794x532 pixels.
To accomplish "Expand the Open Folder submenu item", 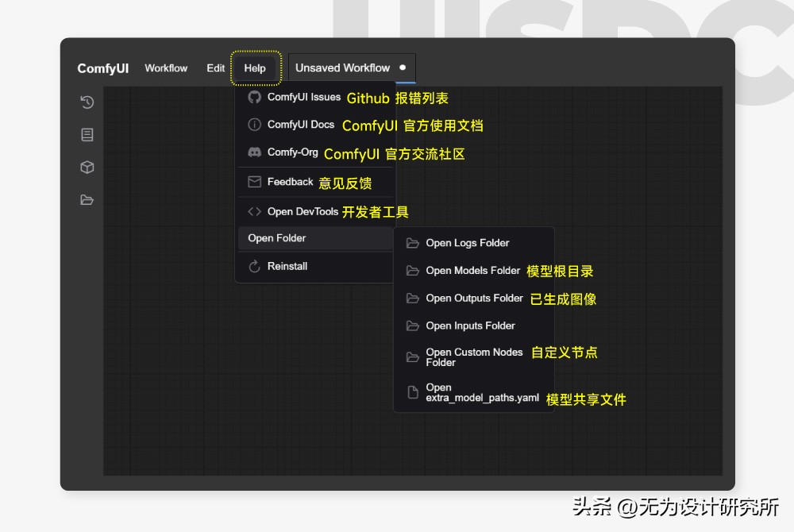I will (x=316, y=238).
